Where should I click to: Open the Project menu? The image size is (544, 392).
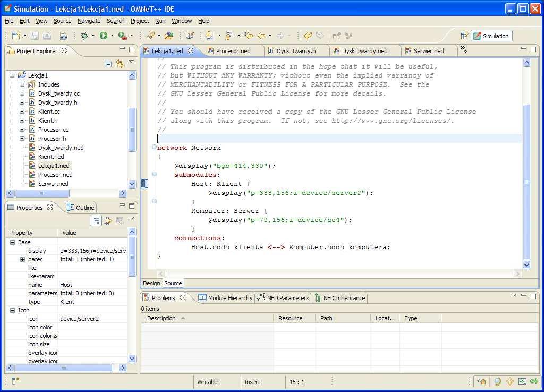(140, 21)
